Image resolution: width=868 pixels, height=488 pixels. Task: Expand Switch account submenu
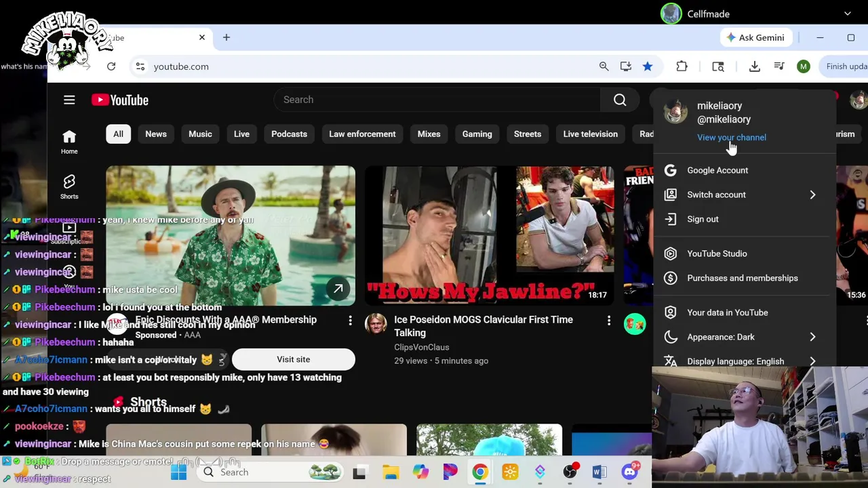point(744,195)
